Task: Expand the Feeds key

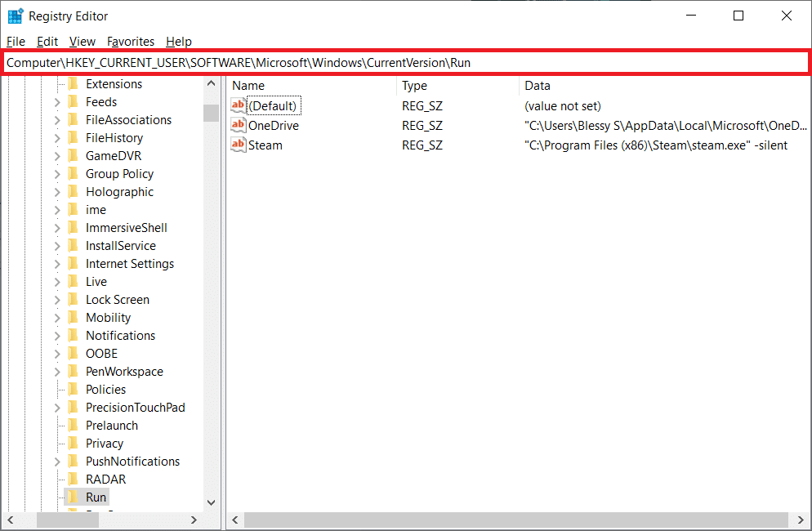Action: (x=57, y=102)
